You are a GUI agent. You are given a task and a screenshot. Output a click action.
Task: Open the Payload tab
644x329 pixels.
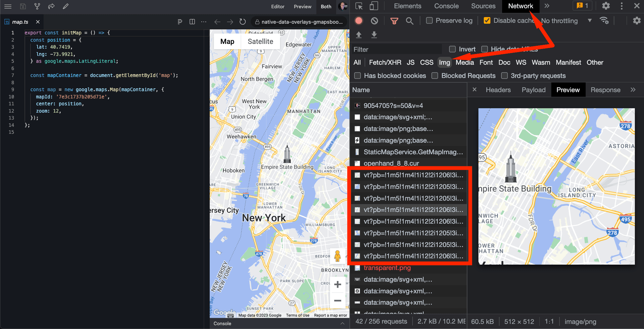click(534, 90)
